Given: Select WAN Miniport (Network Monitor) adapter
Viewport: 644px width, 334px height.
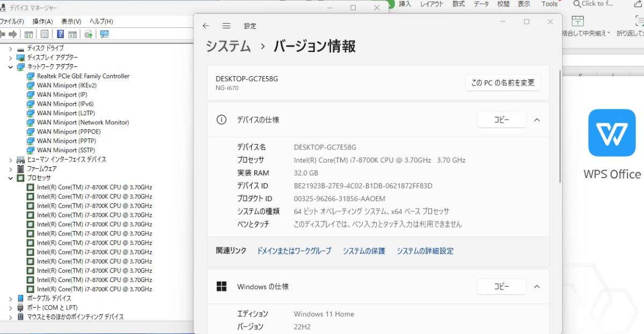Looking at the screenshot, I should point(83,122).
